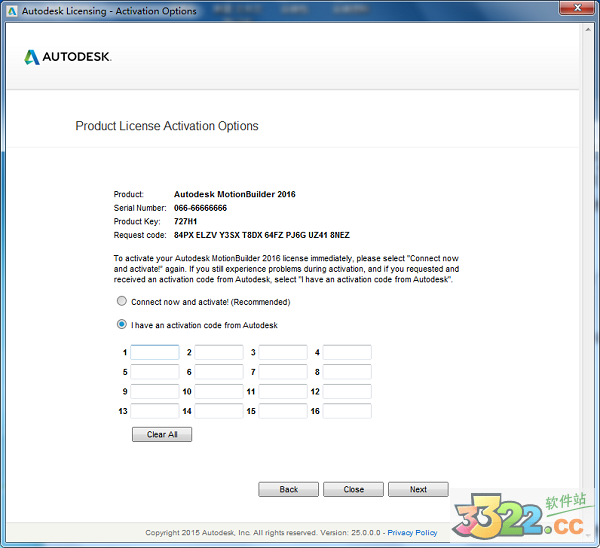Click activation code field 6
The width and height of the screenshot is (600, 548).
pos(219,372)
